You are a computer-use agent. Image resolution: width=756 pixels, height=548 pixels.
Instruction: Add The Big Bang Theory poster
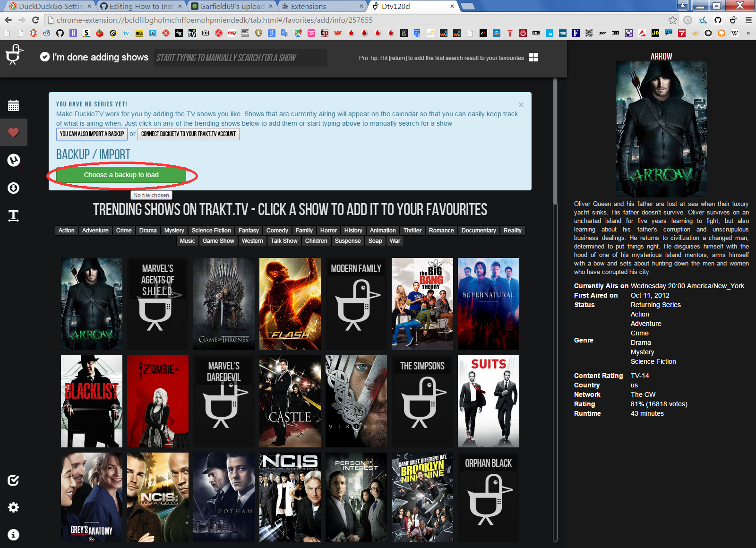point(422,304)
